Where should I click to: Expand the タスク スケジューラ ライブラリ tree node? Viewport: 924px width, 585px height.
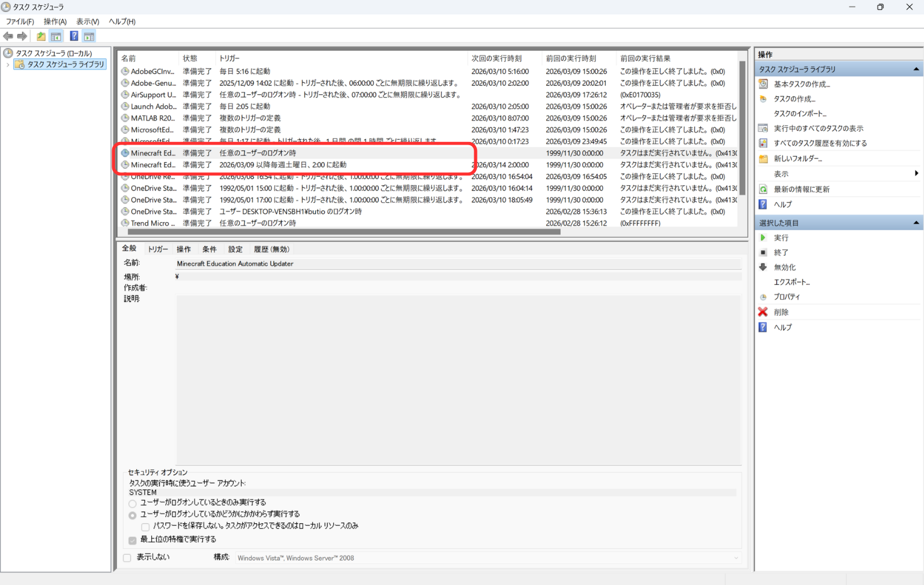[x=8, y=64]
